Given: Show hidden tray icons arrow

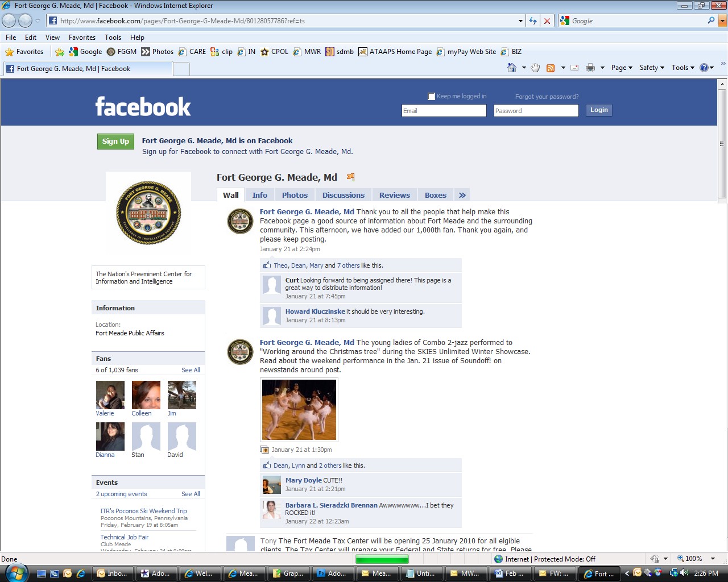Looking at the screenshot, I should point(627,573).
